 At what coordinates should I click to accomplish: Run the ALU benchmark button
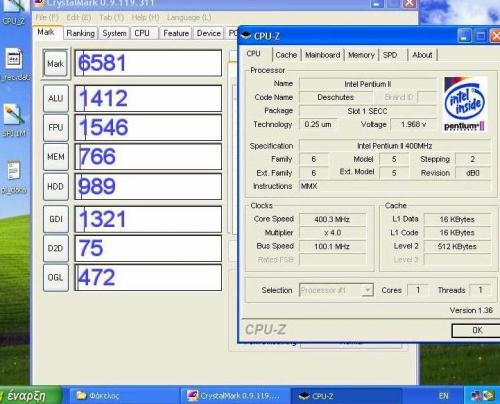[x=56, y=98]
